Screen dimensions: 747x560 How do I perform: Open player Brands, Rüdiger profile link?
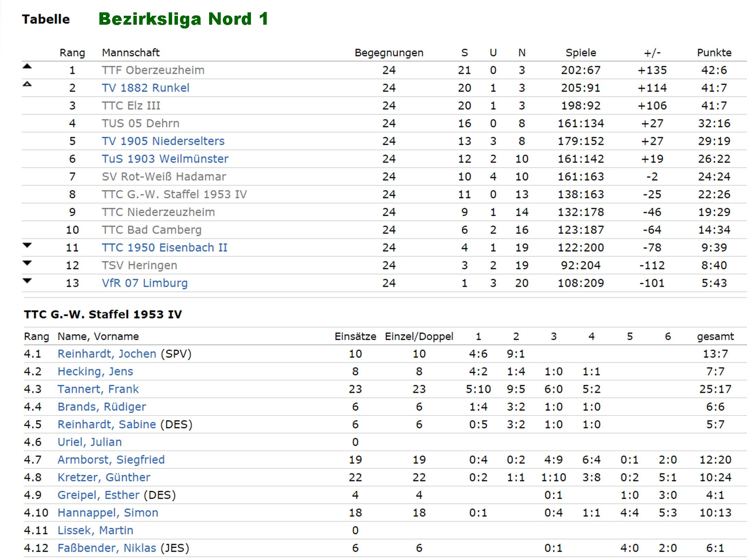click(x=102, y=407)
